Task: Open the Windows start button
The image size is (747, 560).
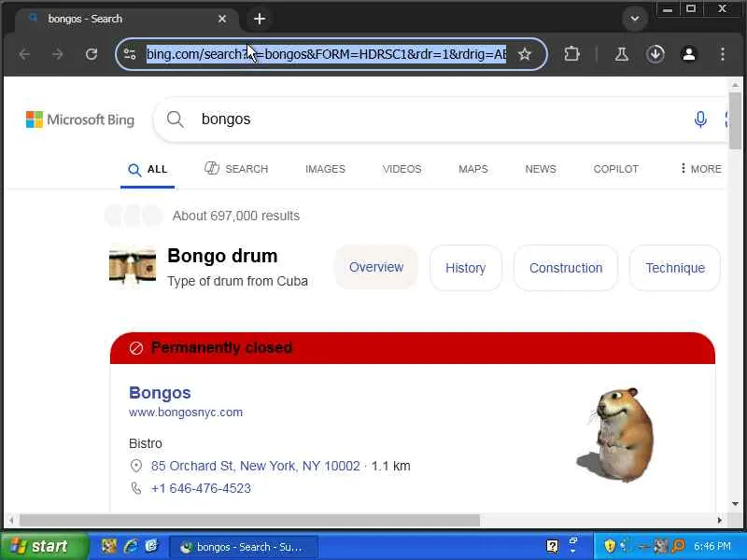Action: point(44,546)
